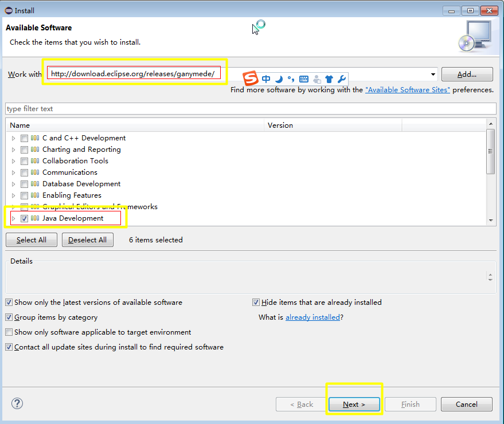Click the C and C++ Development category icon
Screen dimensions: 504x424
35,138
